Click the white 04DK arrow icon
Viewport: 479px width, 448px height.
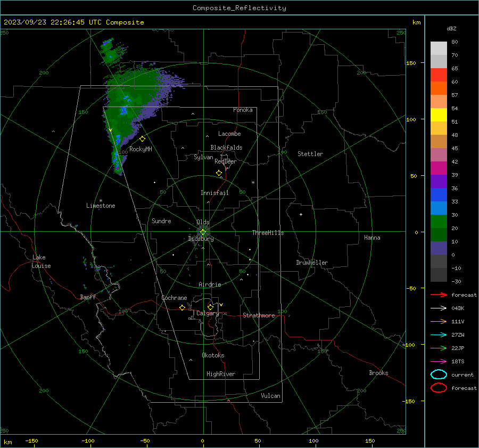439,308
